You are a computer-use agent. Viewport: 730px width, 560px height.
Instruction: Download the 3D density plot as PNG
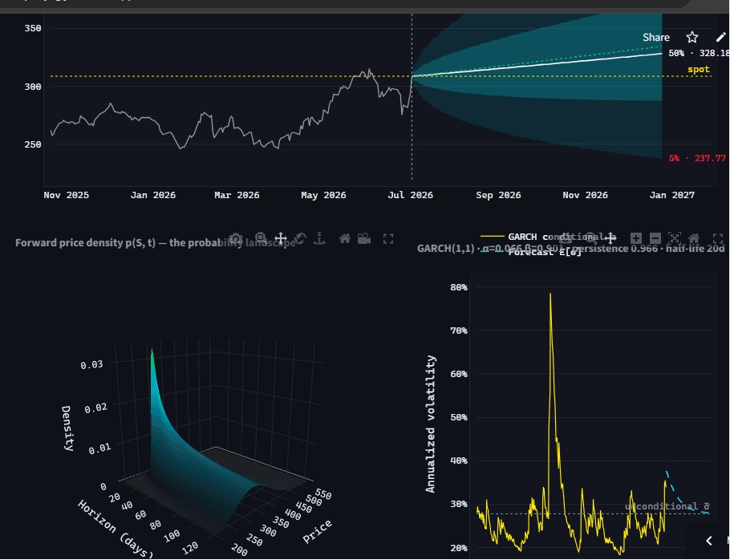point(236,239)
